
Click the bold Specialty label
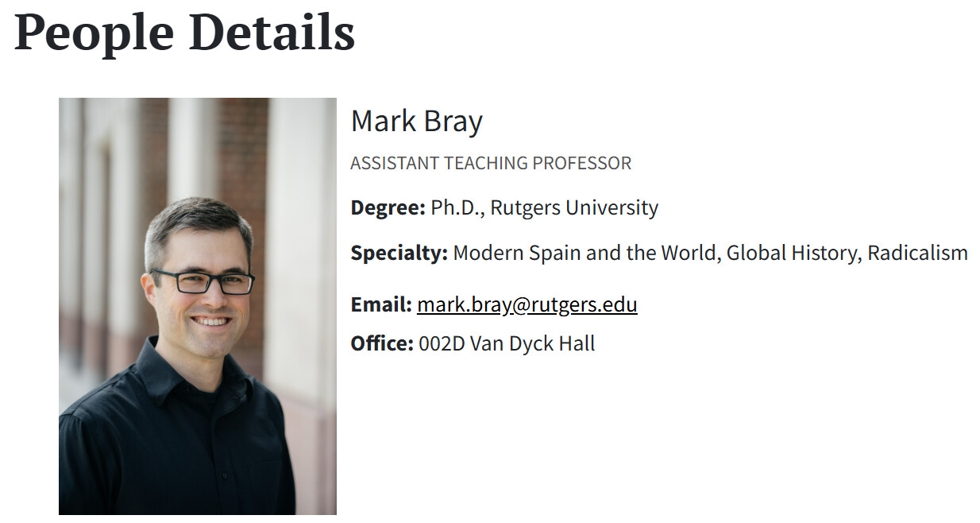point(399,254)
